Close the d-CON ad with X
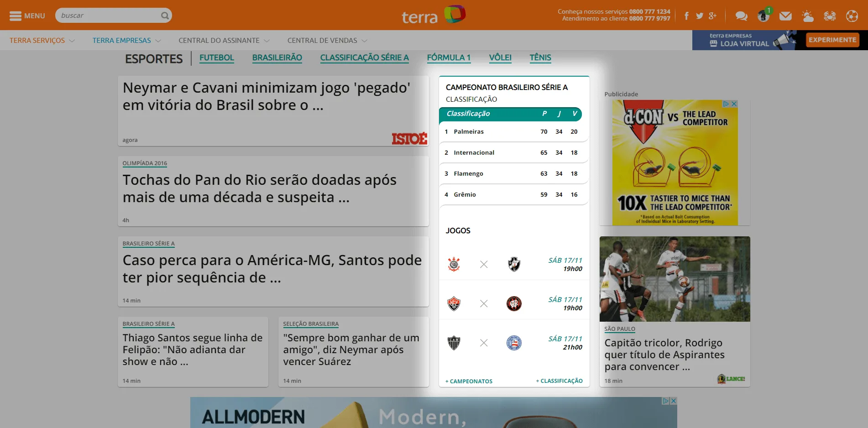Image resolution: width=868 pixels, height=428 pixels. 734,104
